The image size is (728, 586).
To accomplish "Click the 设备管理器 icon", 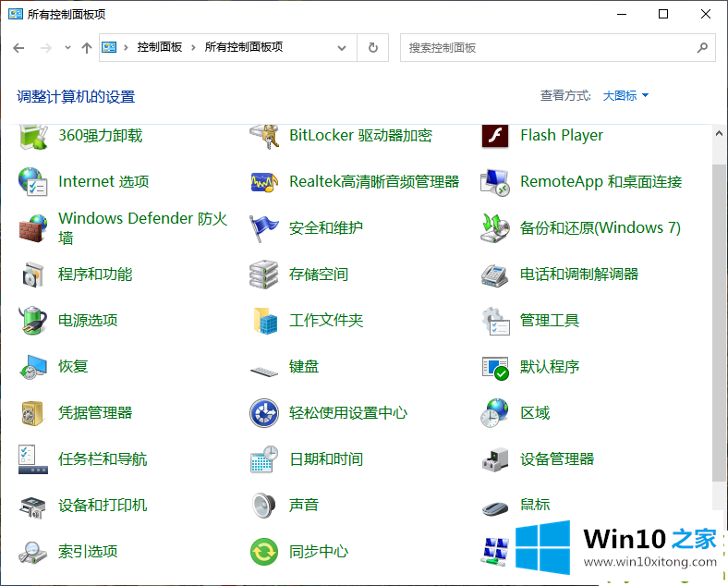I will (495, 459).
